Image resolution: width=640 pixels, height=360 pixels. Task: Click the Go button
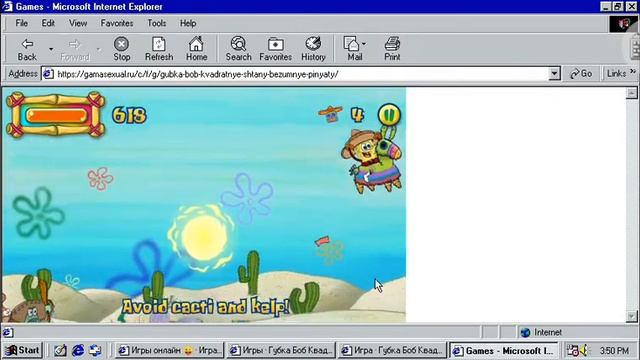pyautogui.click(x=581, y=74)
